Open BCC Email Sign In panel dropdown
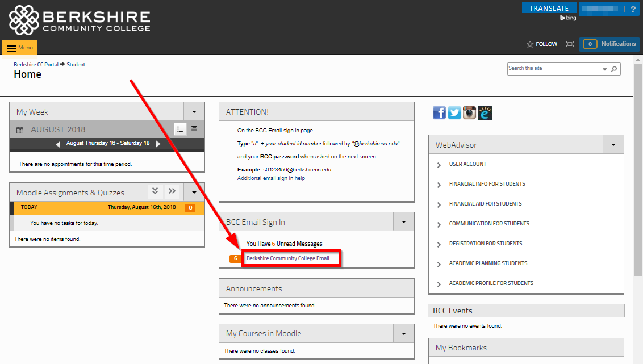The height and width of the screenshot is (364, 643). click(403, 222)
